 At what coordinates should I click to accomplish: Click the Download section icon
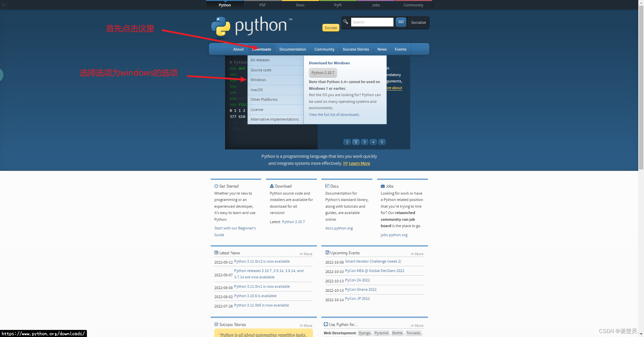(x=272, y=186)
